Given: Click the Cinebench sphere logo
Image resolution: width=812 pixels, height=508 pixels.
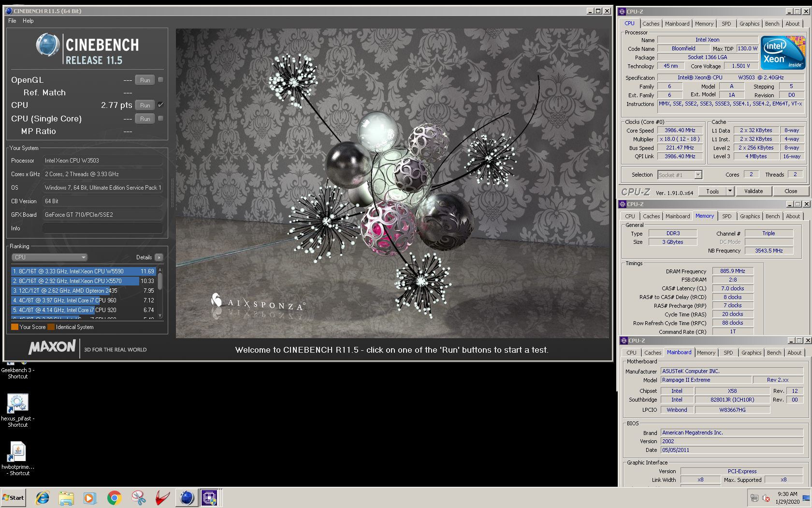Looking at the screenshot, I should (x=48, y=45).
